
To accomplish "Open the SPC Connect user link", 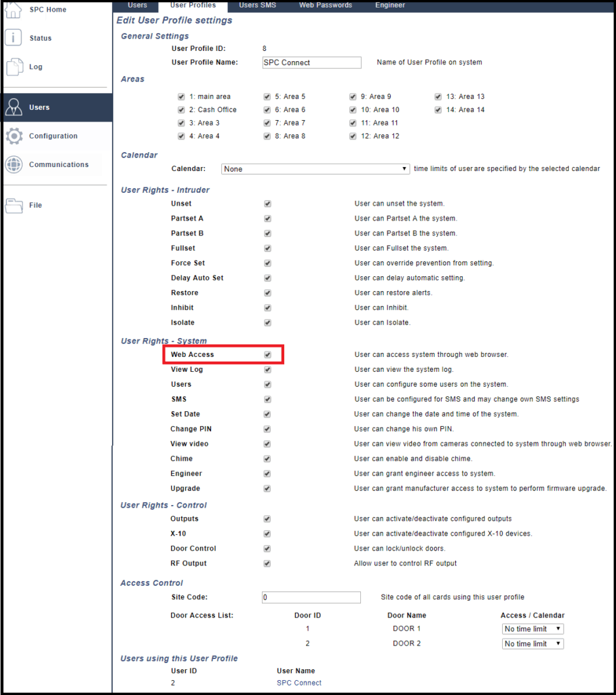I will coord(299,683).
